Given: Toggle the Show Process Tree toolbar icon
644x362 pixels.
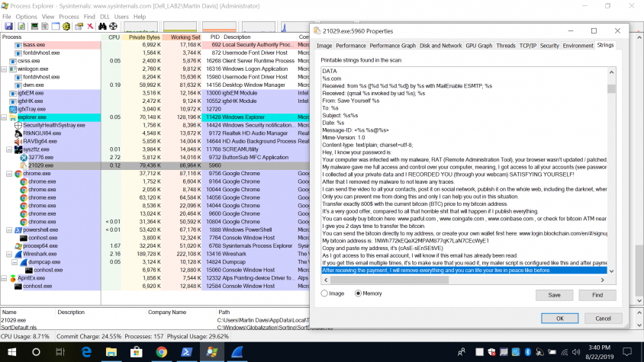Looking at the screenshot, I should 45,27.
